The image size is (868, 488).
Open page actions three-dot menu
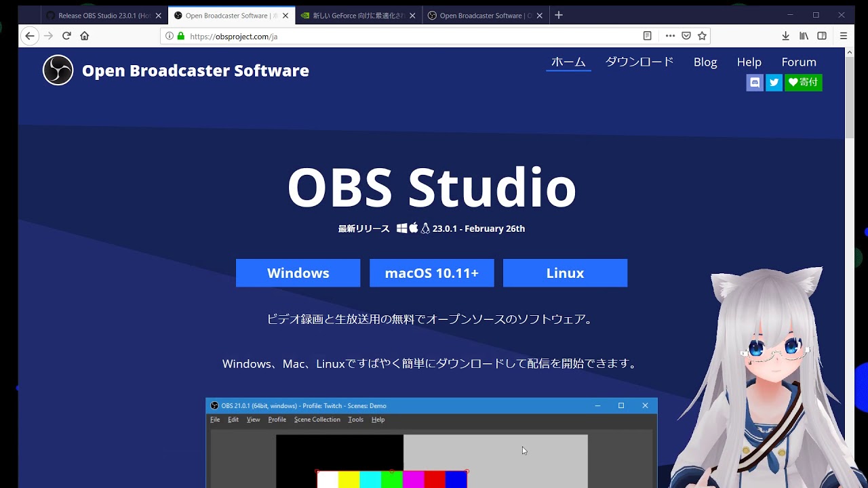(x=670, y=36)
